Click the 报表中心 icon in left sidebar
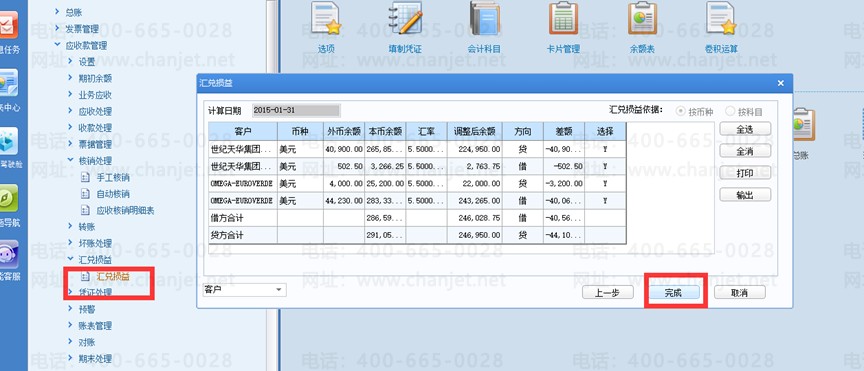The height and width of the screenshot is (371, 864). (8, 83)
